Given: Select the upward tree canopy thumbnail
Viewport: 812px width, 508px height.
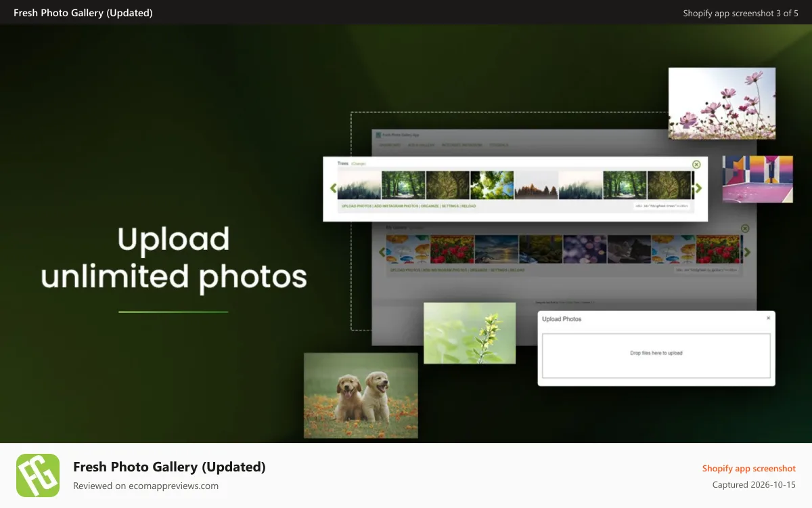Looking at the screenshot, I should coord(492,185).
